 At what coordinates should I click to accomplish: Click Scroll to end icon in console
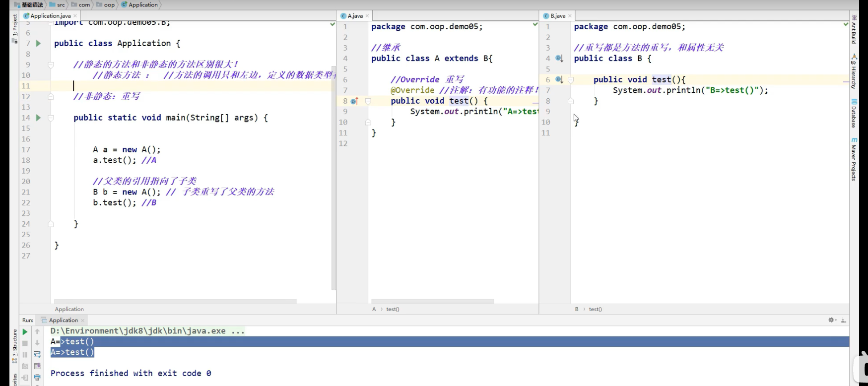tap(37, 366)
